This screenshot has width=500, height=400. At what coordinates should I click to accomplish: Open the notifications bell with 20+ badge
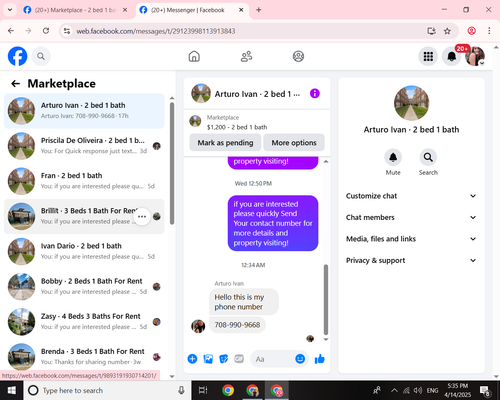[451, 56]
